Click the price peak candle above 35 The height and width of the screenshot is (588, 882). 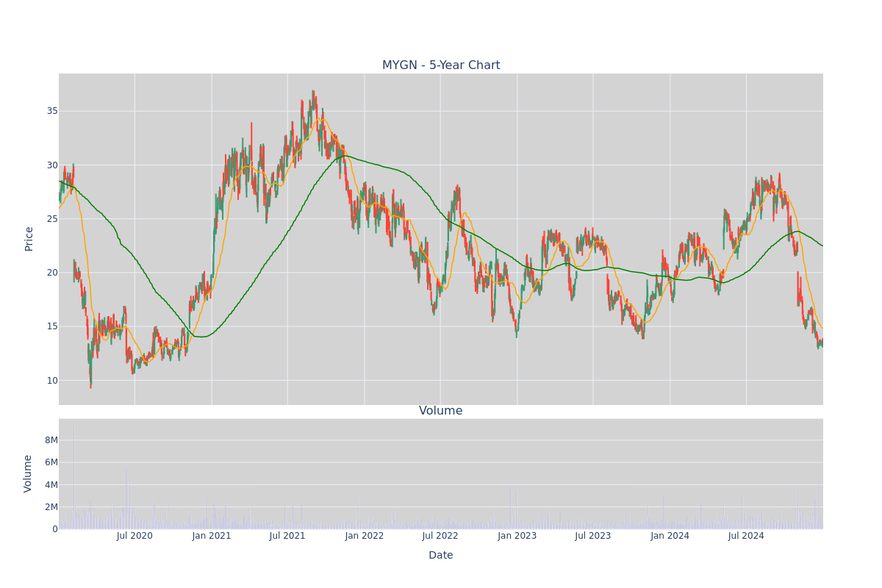[313, 99]
